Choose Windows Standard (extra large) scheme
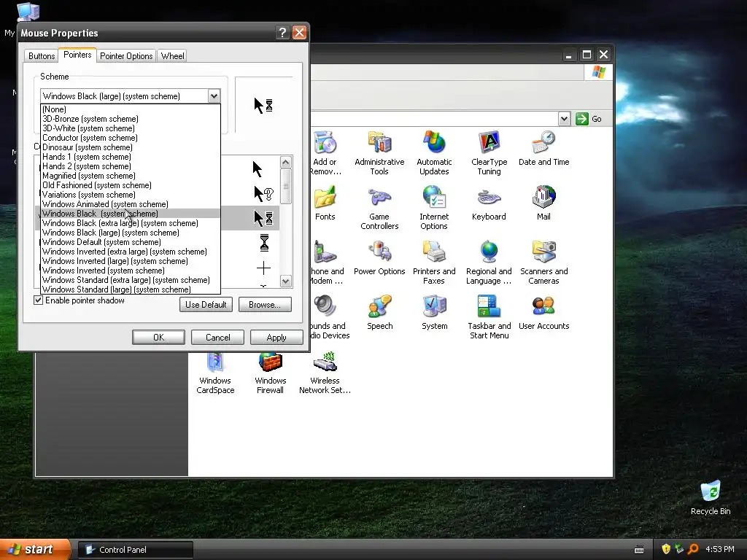Image resolution: width=747 pixels, height=560 pixels. 130,280
